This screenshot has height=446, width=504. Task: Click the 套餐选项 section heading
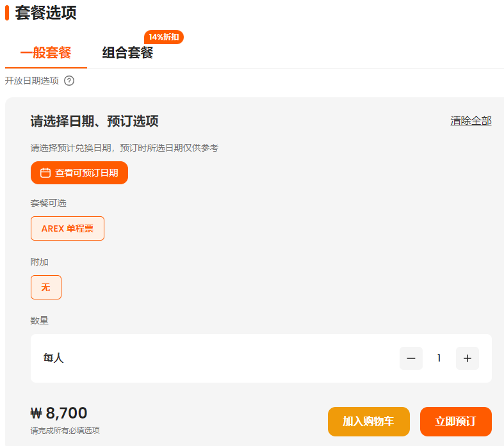click(45, 13)
